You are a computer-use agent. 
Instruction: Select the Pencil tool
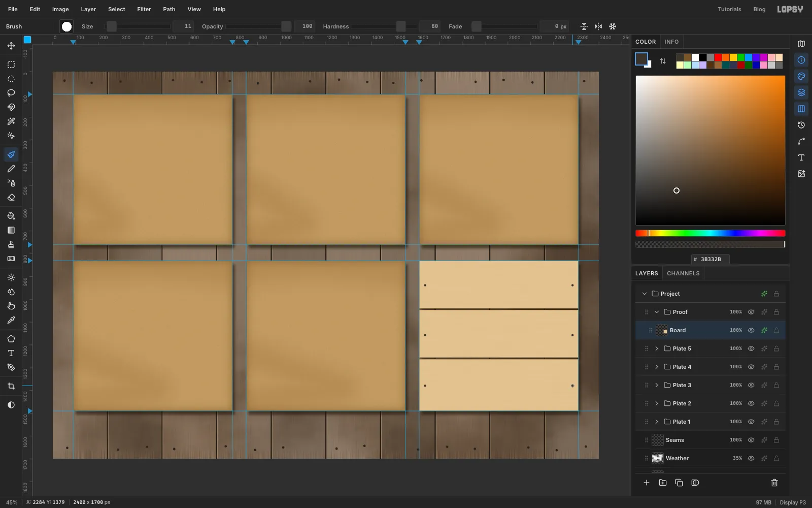(x=11, y=169)
